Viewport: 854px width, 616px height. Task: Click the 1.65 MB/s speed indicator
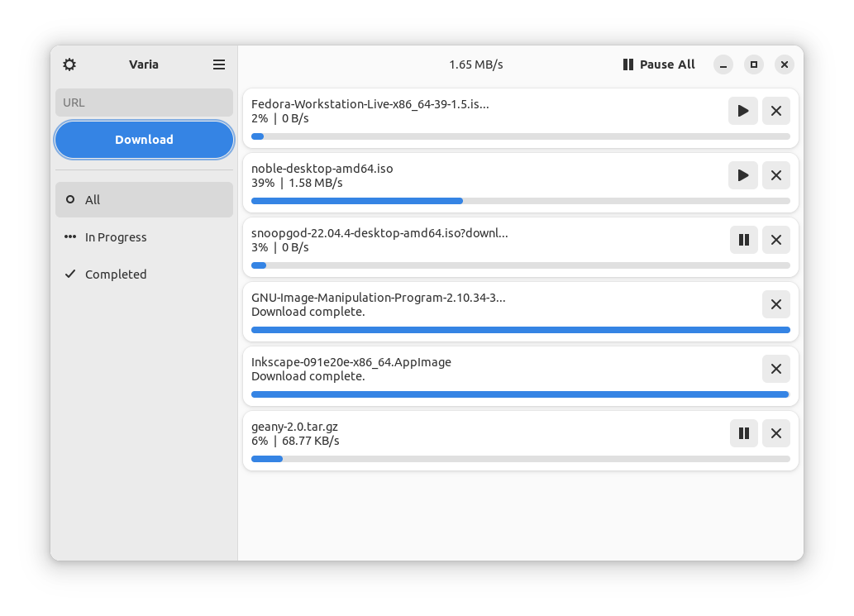[475, 64]
